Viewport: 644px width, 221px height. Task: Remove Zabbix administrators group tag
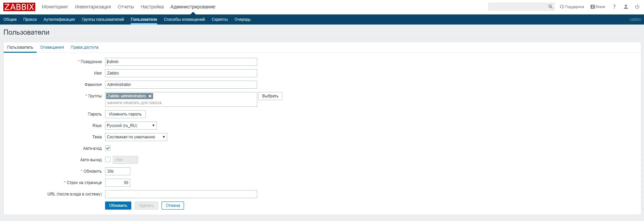pyautogui.click(x=150, y=96)
